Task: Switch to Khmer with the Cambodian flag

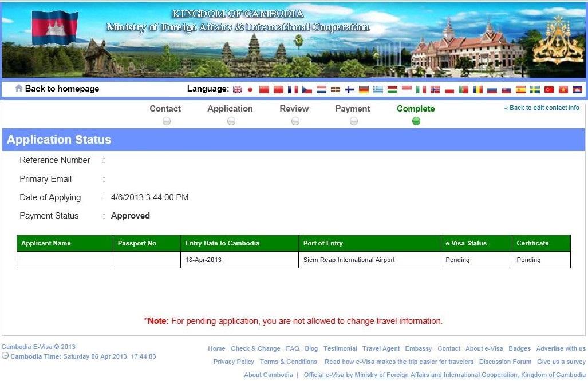Action: pos(578,90)
